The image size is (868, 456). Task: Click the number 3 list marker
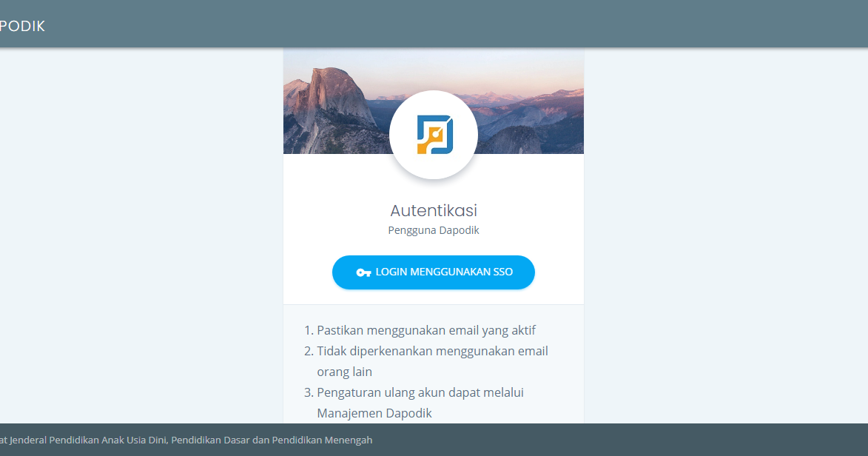pos(309,392)
